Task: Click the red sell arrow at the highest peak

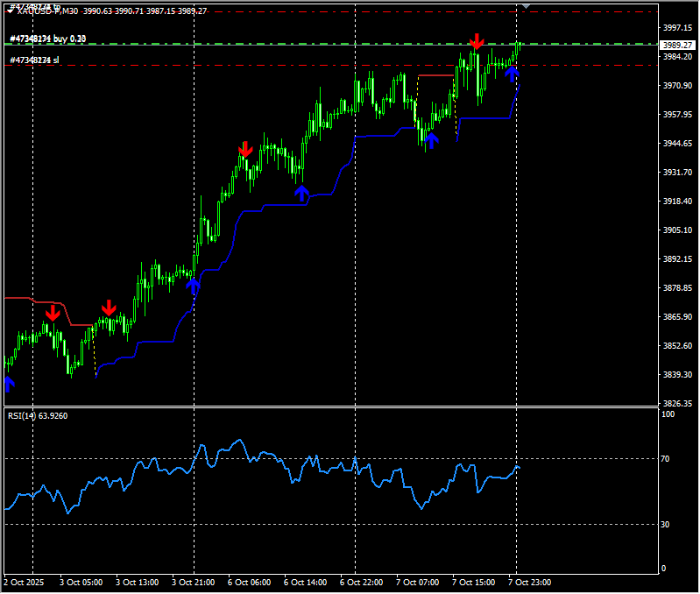Action: pyautogui.click(x=476, y=41)
